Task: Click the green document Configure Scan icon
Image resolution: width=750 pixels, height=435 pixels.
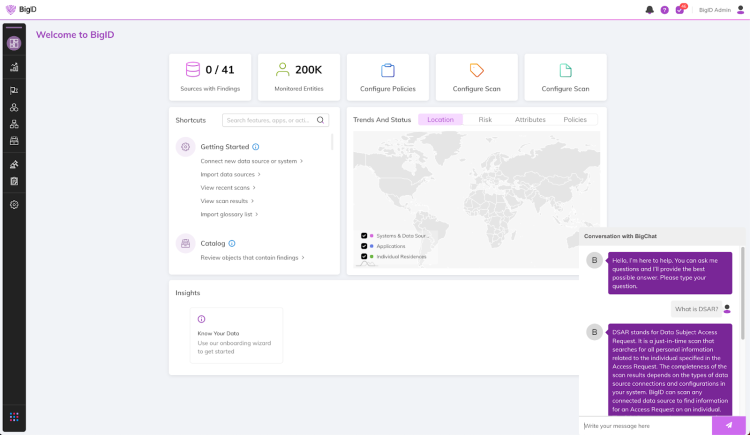Action: [x=565, y=70]
